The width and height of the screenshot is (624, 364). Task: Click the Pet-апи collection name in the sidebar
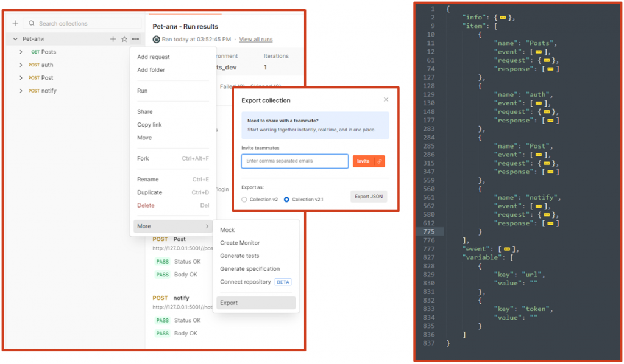pos(34,39)
